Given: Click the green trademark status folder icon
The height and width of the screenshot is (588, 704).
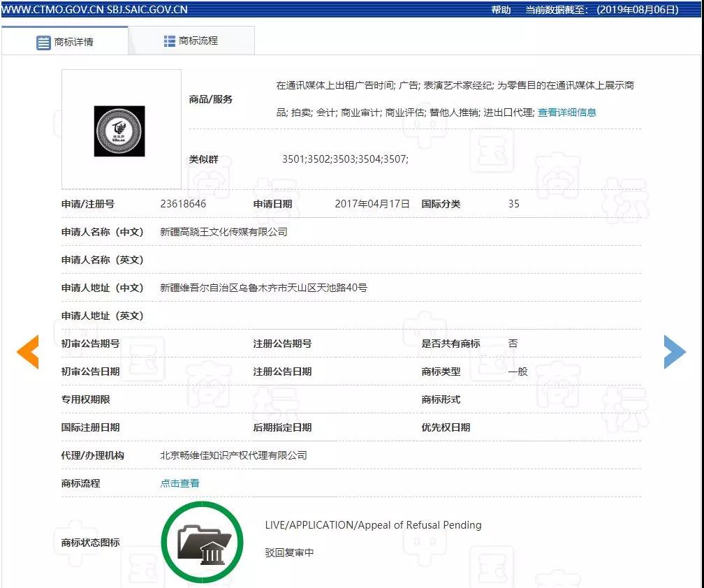Looking at the screenshot, I should [203, 542].
